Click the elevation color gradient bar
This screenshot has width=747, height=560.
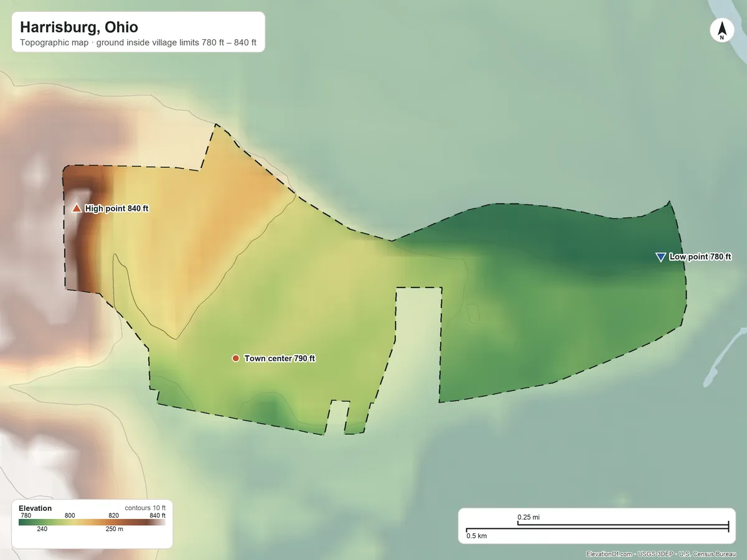92,522
